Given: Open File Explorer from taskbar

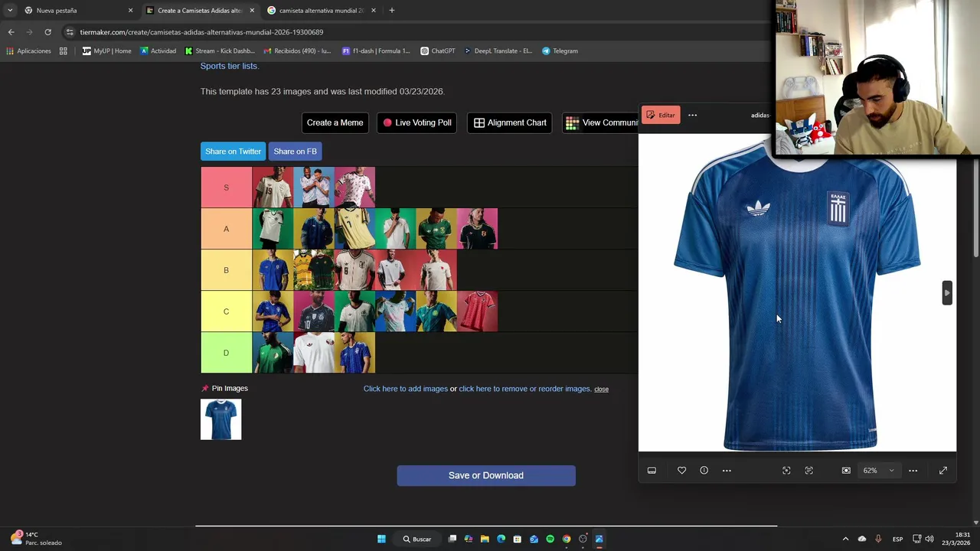Looking at the screenshot, I should [x=485, y=539].
